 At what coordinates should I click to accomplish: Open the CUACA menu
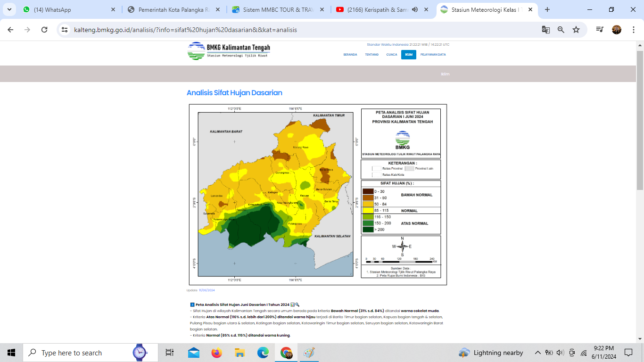click(391, 55)
